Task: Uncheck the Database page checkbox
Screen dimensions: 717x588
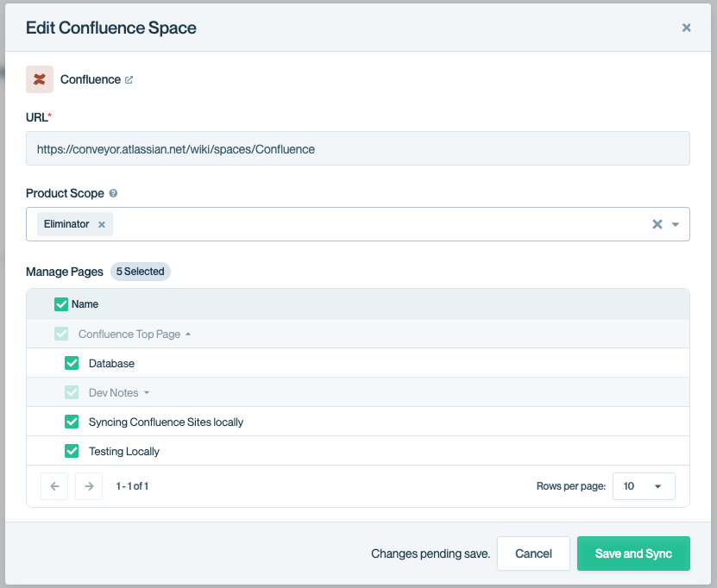Action: click(72, 363)
